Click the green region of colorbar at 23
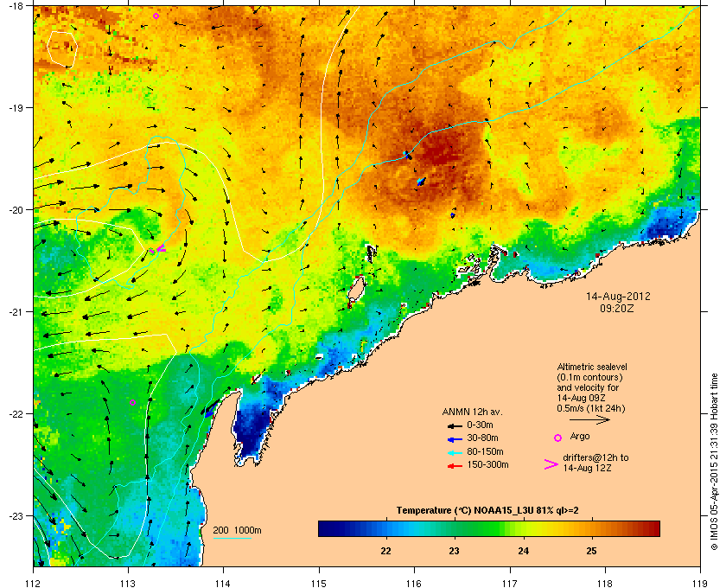Viewport: 726px width, 588px height. [x=455, y=528]
